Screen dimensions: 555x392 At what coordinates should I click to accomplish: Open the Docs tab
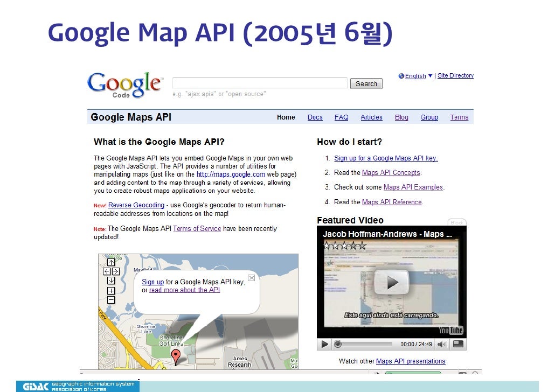click(x=315, y=117)
